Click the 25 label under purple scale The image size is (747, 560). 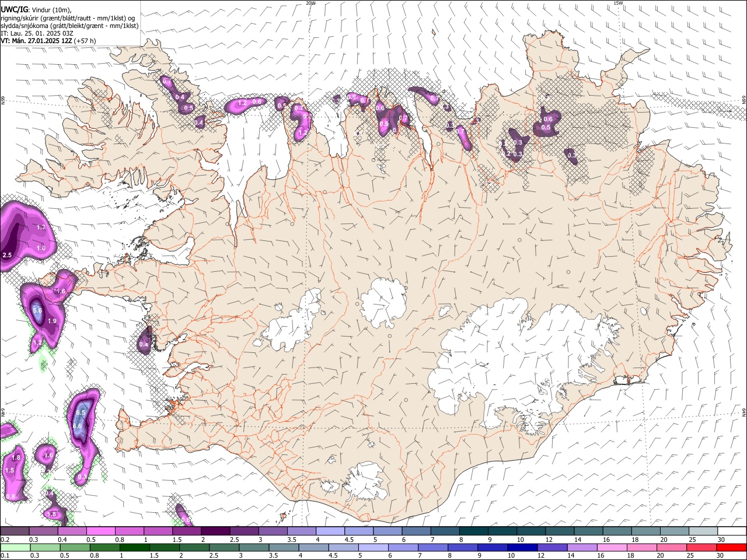click(693, 540)
